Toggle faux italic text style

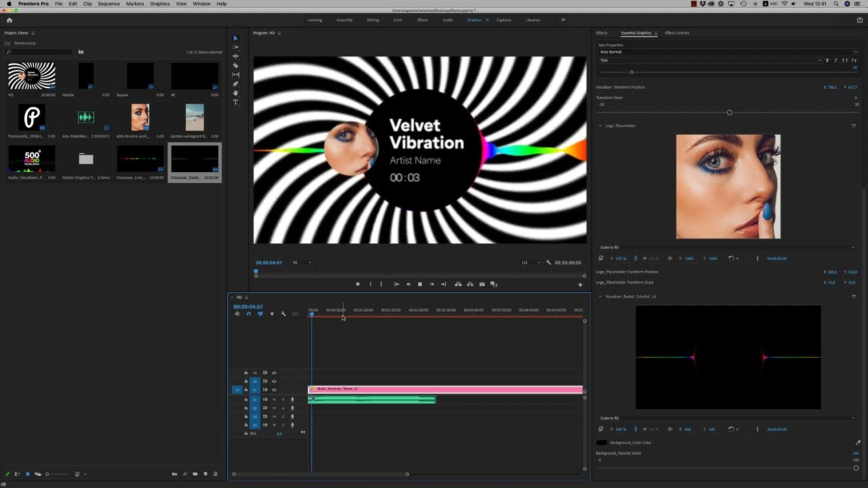tap(835, 60)
